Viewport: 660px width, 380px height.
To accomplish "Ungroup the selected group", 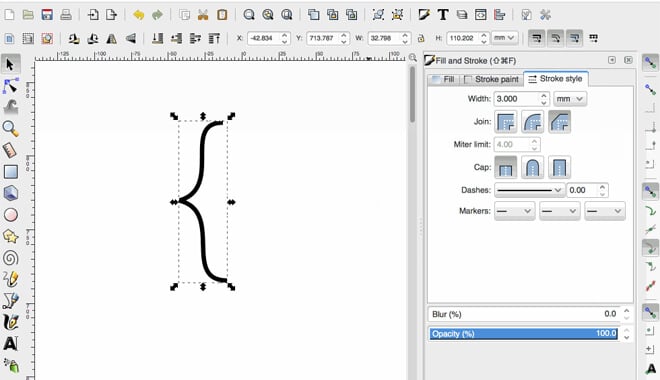I will [397, 15].
